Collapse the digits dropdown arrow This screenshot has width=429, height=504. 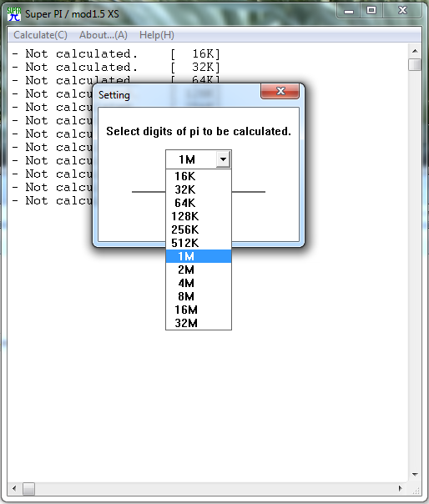[x=223, y=159]
